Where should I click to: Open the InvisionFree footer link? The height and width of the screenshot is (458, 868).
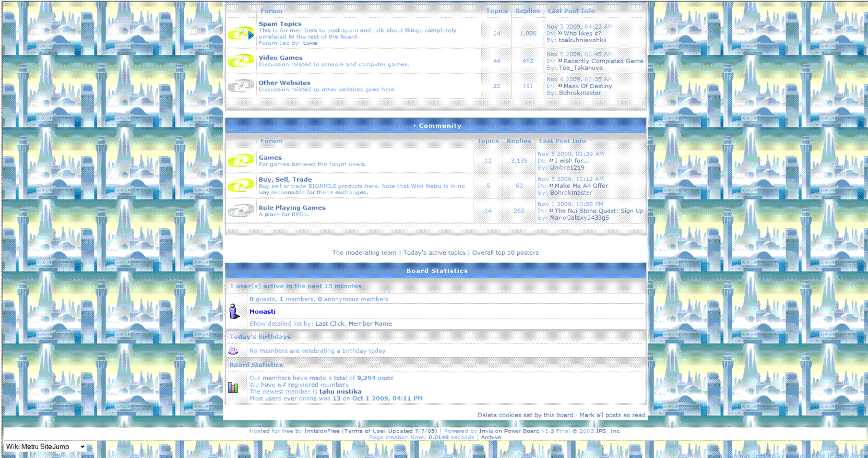click(322, 431)
